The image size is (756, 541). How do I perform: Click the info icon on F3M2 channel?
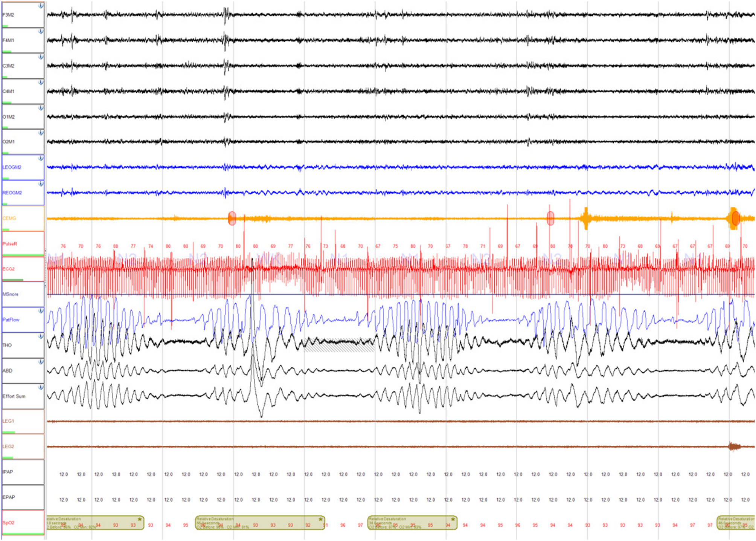pos(41,6)
